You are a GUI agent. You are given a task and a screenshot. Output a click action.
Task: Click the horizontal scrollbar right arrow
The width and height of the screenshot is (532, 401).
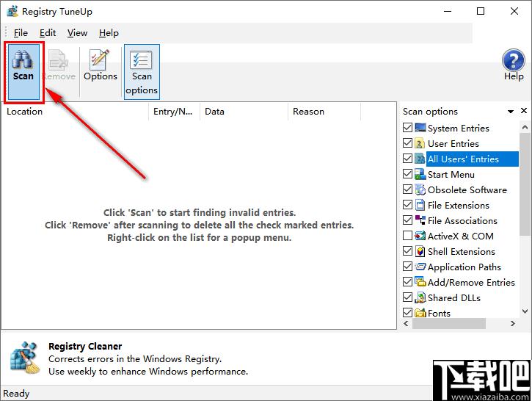pos(513,324)
